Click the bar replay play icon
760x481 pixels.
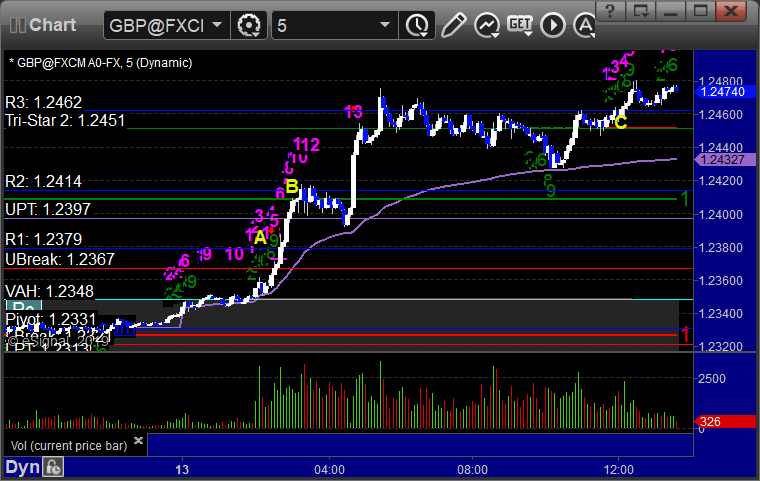pyautogui.click(x=553, y=25)
